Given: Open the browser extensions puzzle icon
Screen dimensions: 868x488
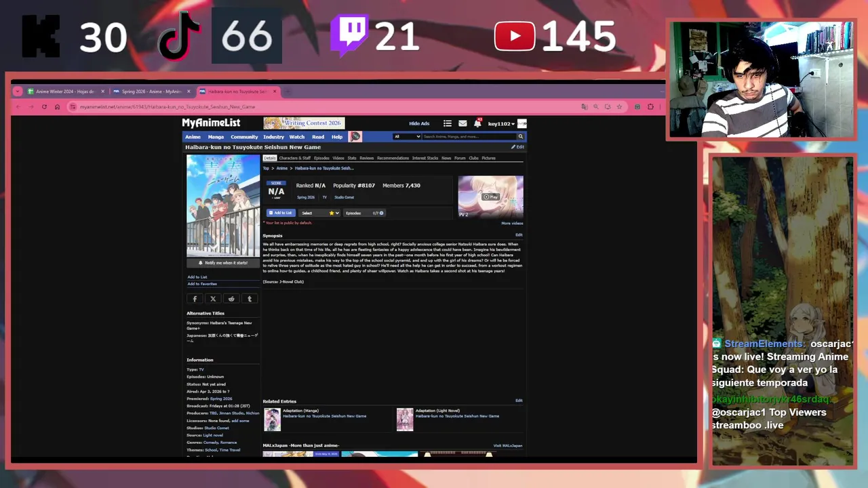Looking at the screenshot, I should point(650,106).
